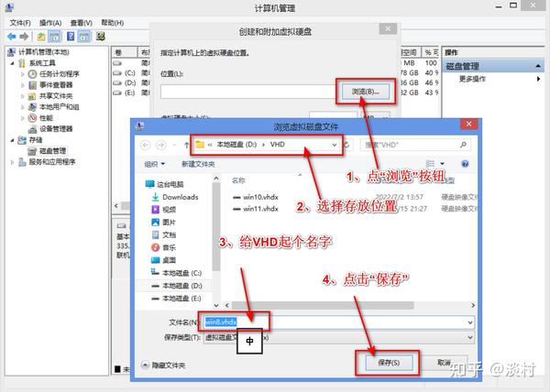This screenshot has width=550, height=392.
Task: Click the up arrow in browse dialog
Action: (x=186, y=145)
